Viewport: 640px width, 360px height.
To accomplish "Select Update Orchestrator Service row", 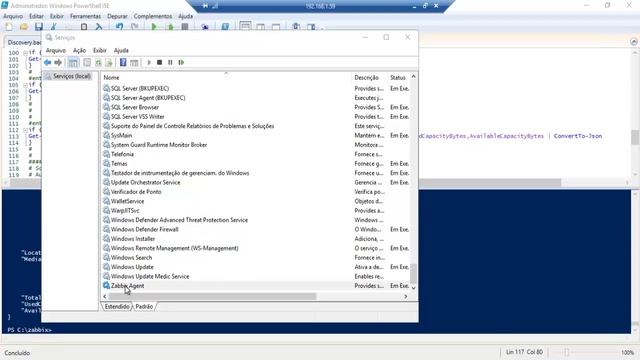I will 256,182.
